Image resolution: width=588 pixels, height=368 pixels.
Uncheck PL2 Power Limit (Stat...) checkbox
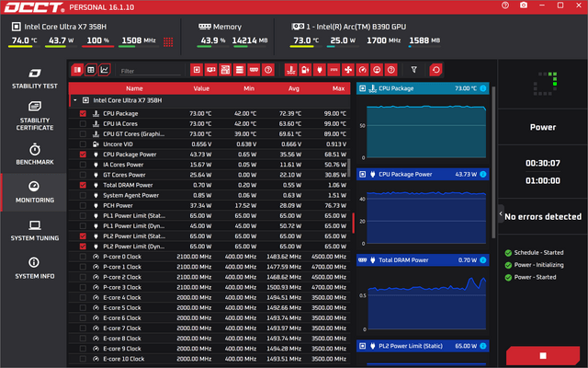click(83, 236)
